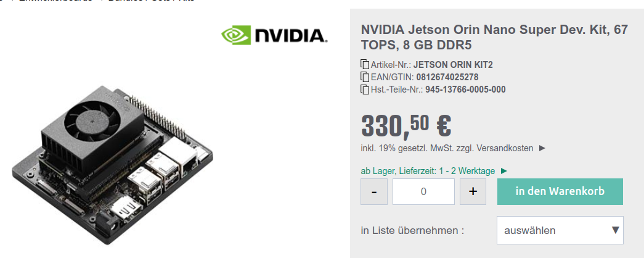
Task: Click the quantity input field
Action: tap(423, 191)
